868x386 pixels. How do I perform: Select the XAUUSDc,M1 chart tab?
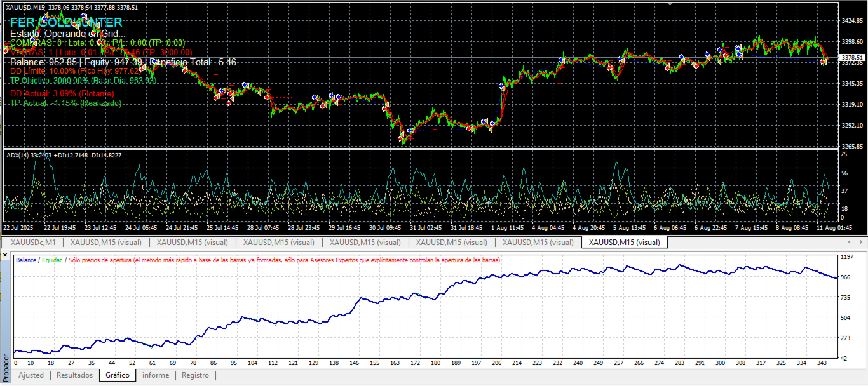(33, 242)
